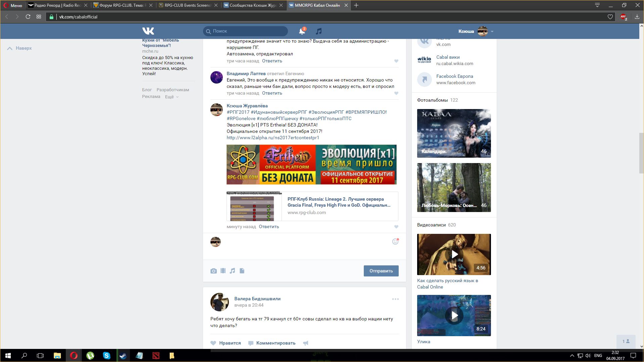
Task: Open Opera speed dial grid icon
Action: click(x=39, y=17)
